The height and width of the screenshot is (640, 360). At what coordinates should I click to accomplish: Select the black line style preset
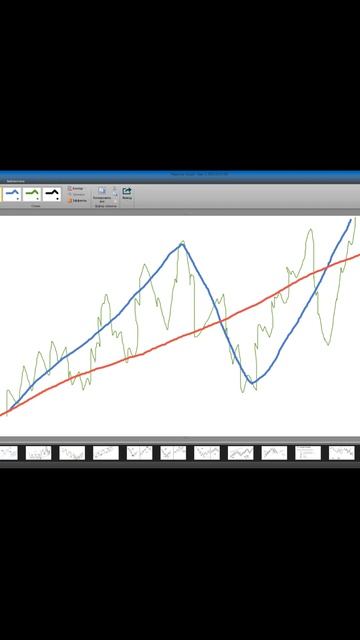click(x=52, y=194)
